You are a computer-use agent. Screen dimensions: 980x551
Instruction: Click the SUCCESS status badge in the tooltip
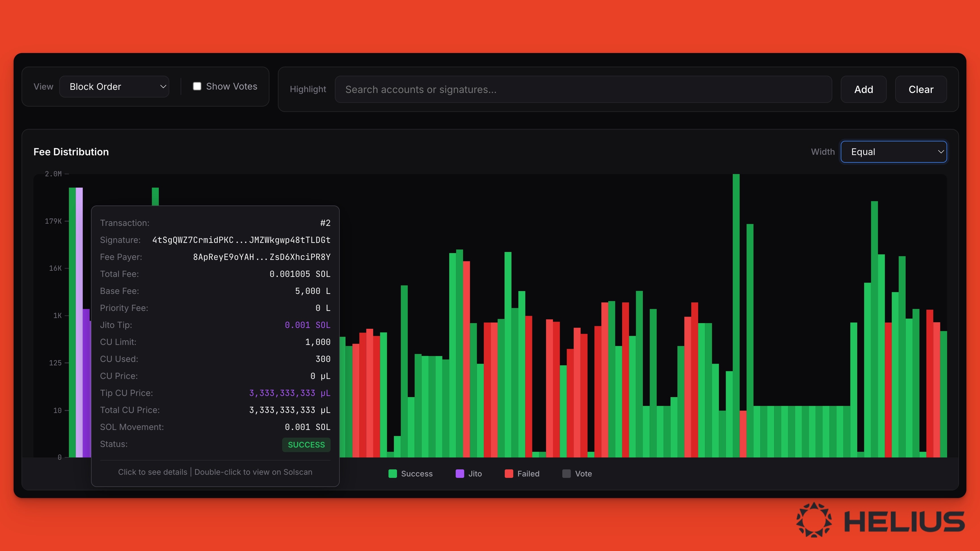306,445
